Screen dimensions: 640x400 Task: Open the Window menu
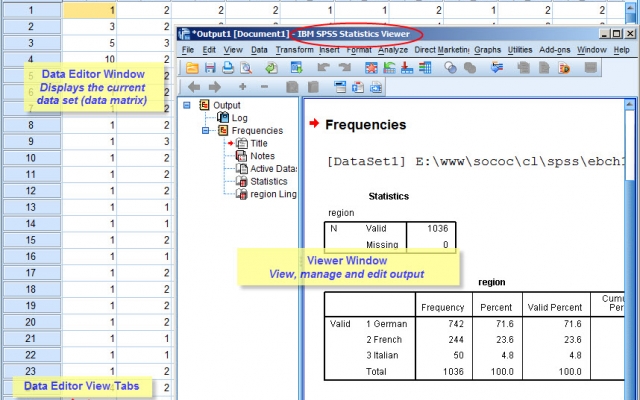(x=591, y=50)
